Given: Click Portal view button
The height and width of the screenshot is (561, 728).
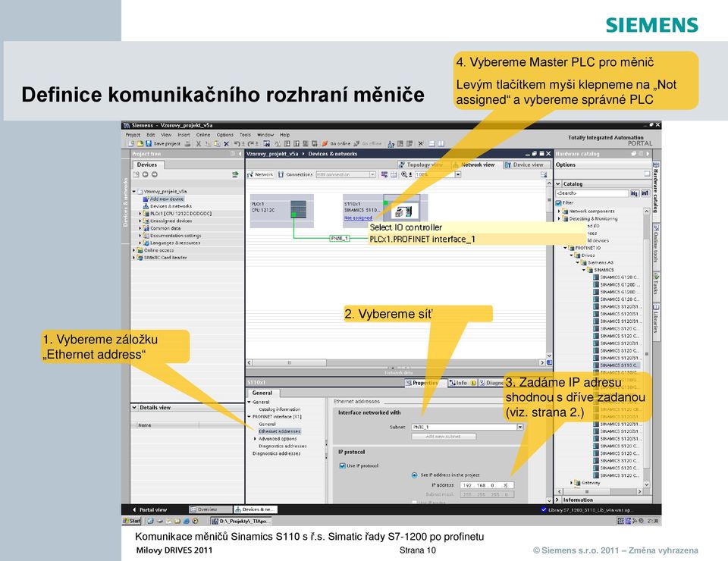Looking at the screenshot, I should point(149,509).
